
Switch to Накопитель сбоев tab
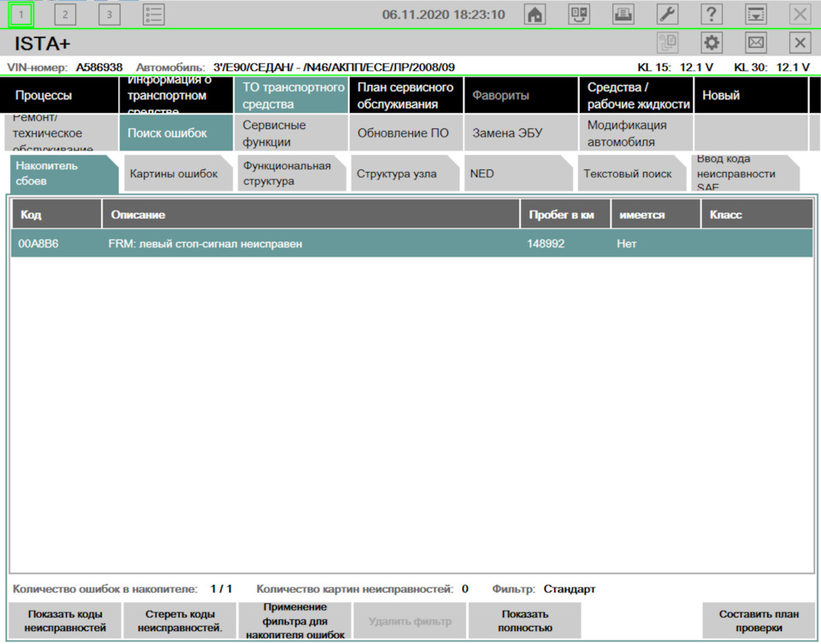point(64,174)
